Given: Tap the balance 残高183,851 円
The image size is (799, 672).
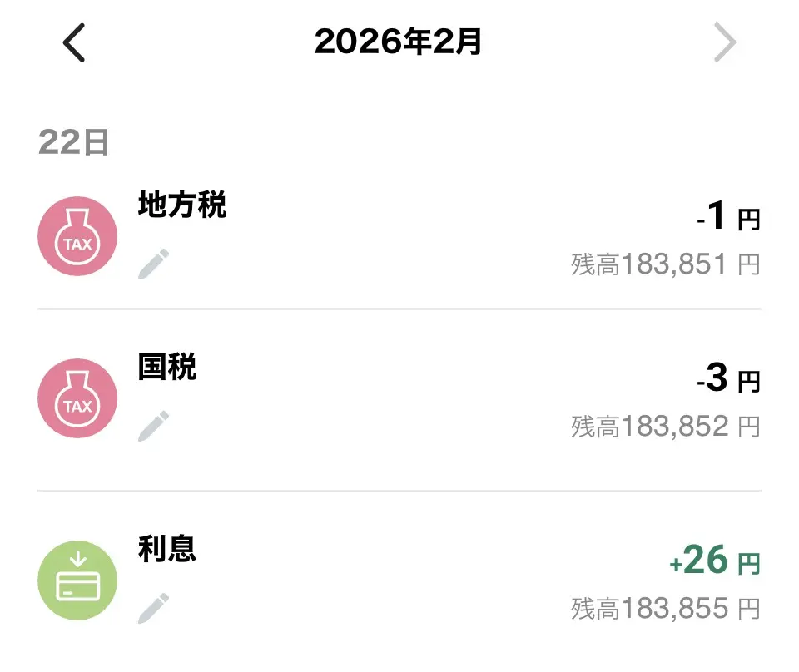Looking at the screenshot, I should click(665, 264).
